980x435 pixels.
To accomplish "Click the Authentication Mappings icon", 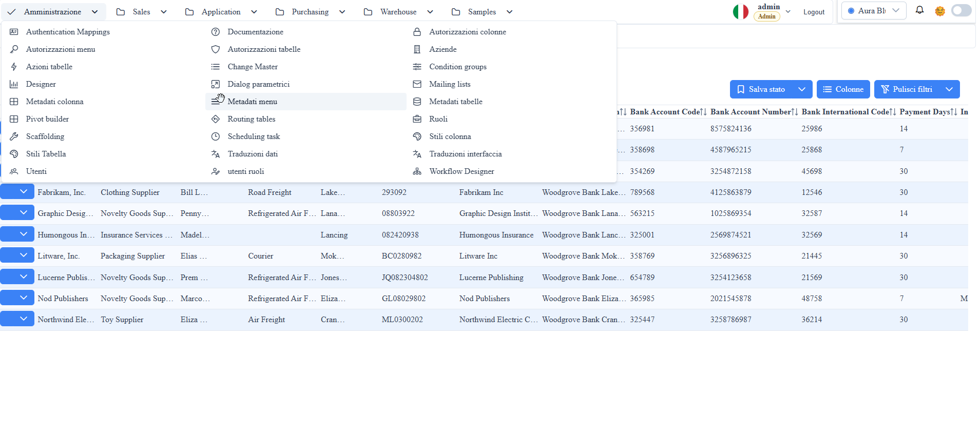I will (14, 32).
